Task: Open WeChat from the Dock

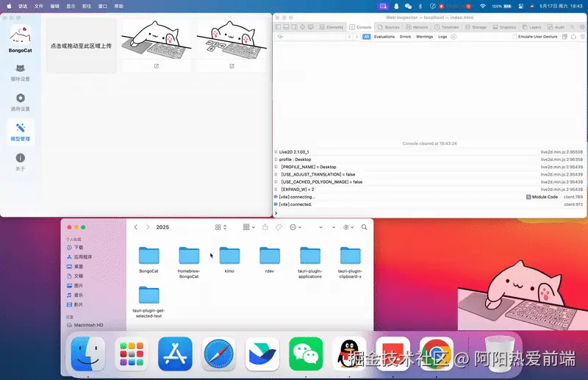Action: click(x=306, y=354)
